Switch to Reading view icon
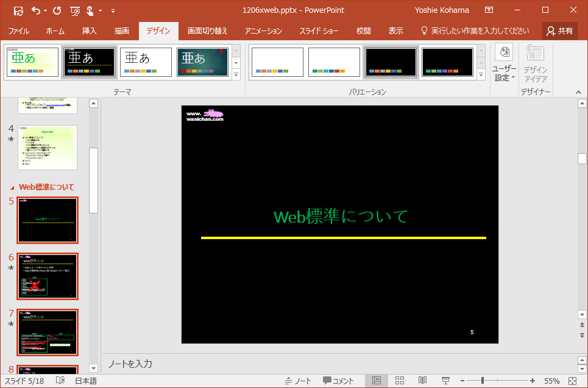The height and width of the screenshot is (388, 588). tap(423, 381)
